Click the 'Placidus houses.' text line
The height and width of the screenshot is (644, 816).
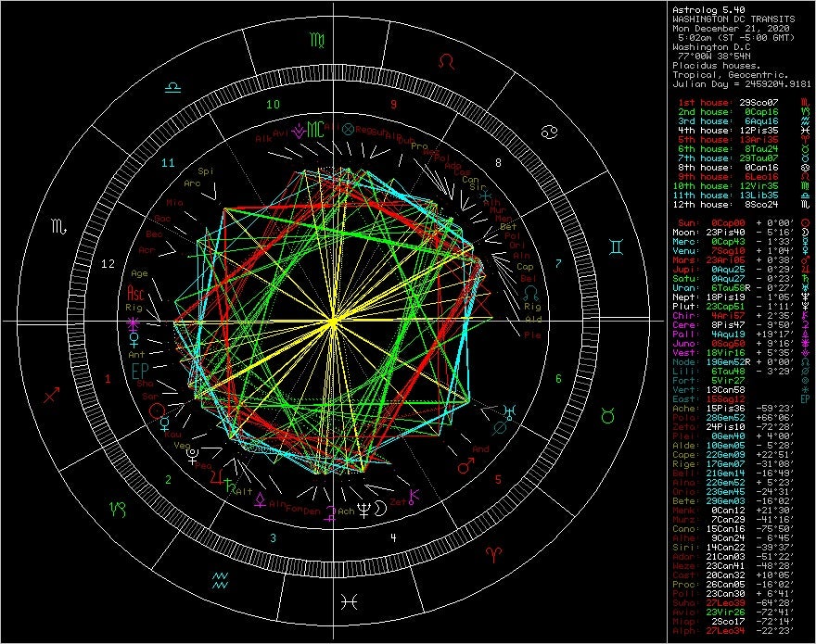click(x=717, y=66)
